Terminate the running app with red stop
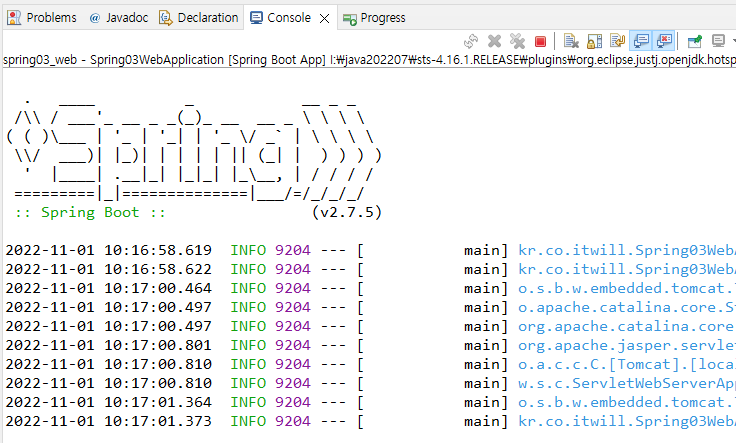The height and width of the screenshot is (443, 736). pyautogui.click(x=540, y=42)
